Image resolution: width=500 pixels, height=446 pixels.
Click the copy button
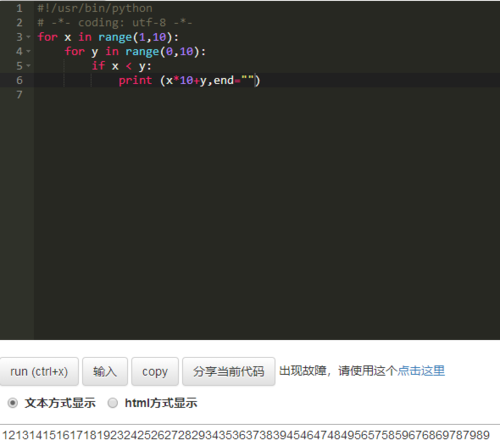point(155,371)
